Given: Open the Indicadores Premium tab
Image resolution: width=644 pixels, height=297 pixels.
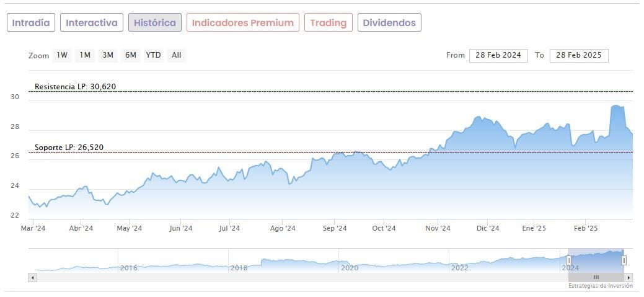Looking at the screenshot, I should click(242, 23).
